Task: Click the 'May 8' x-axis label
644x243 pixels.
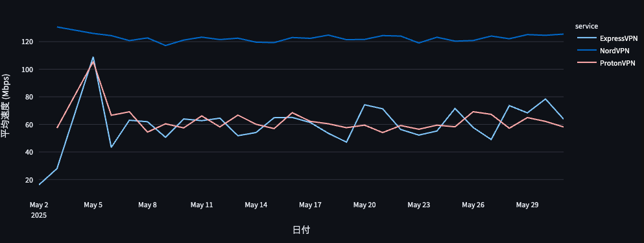Action: tap(147, 205)
